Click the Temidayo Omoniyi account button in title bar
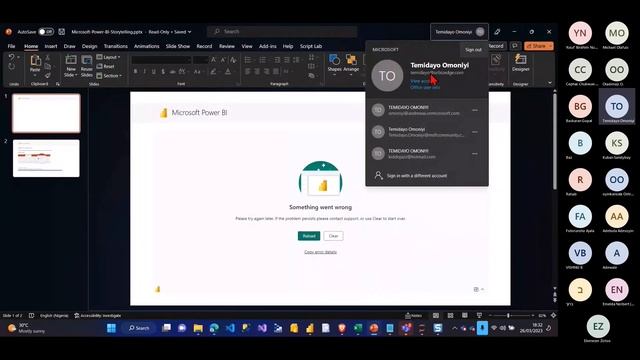 [459, 32]
